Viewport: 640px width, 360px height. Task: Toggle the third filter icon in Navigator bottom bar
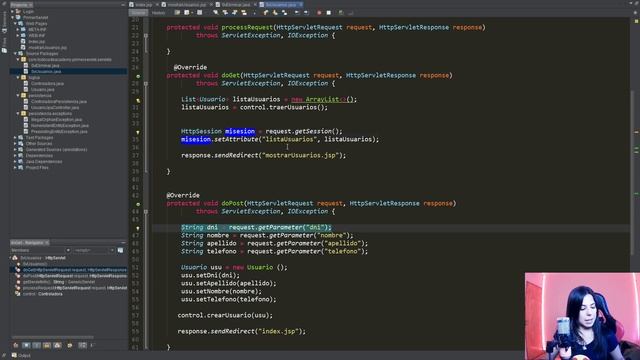(x=36, y=345)
